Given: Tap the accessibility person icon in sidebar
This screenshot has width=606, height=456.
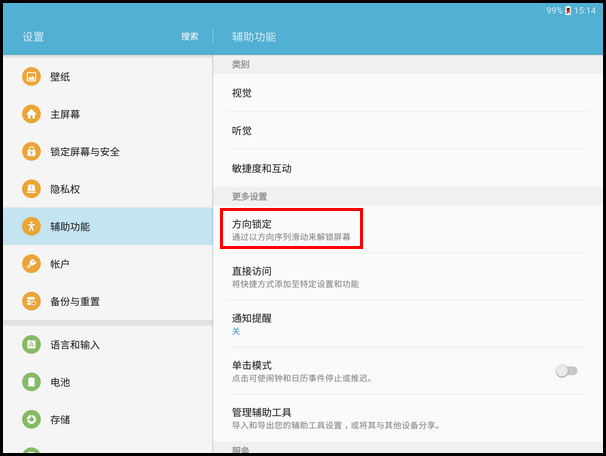Looking at the screenshot, I should coord(31,226).
